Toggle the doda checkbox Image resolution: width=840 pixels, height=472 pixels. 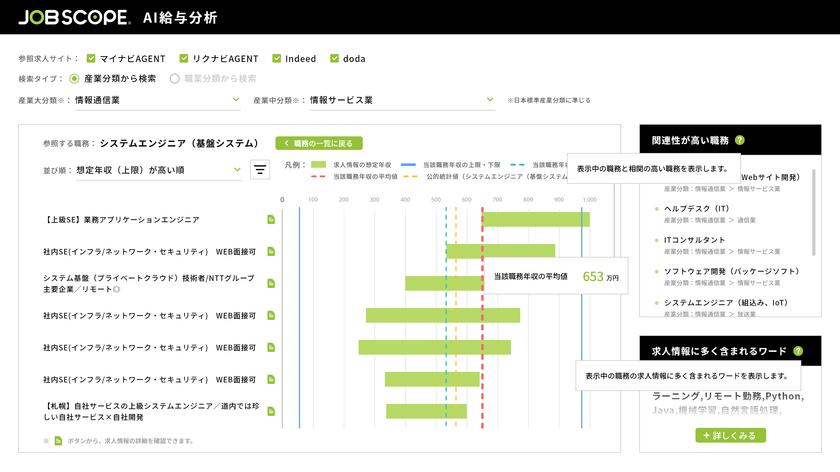334,58
